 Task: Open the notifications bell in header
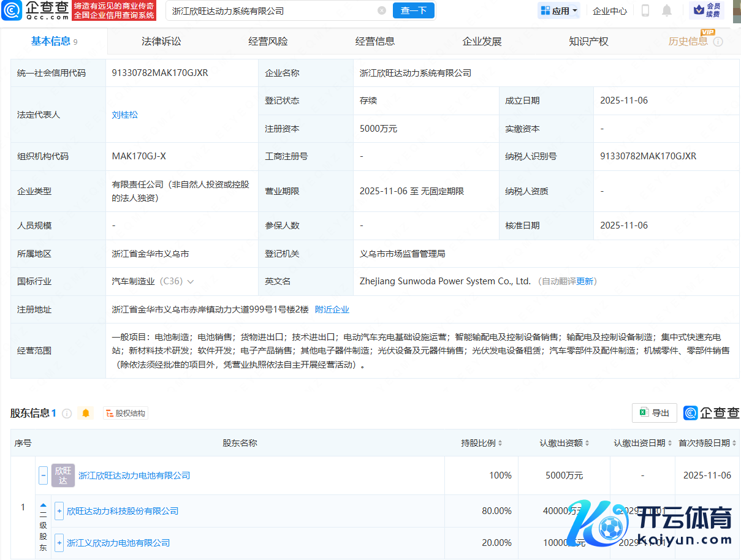[667, 10]
